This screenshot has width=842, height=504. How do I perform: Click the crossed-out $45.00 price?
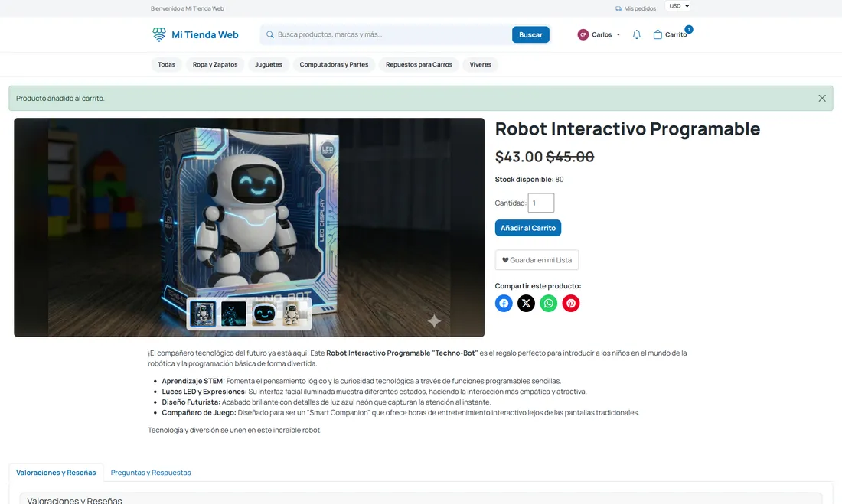click(569, 157)
